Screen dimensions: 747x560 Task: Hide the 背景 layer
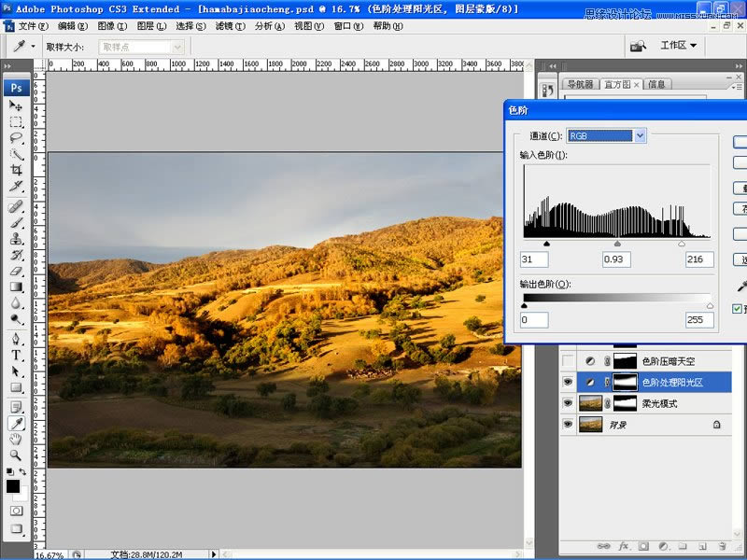click(567, 424)
